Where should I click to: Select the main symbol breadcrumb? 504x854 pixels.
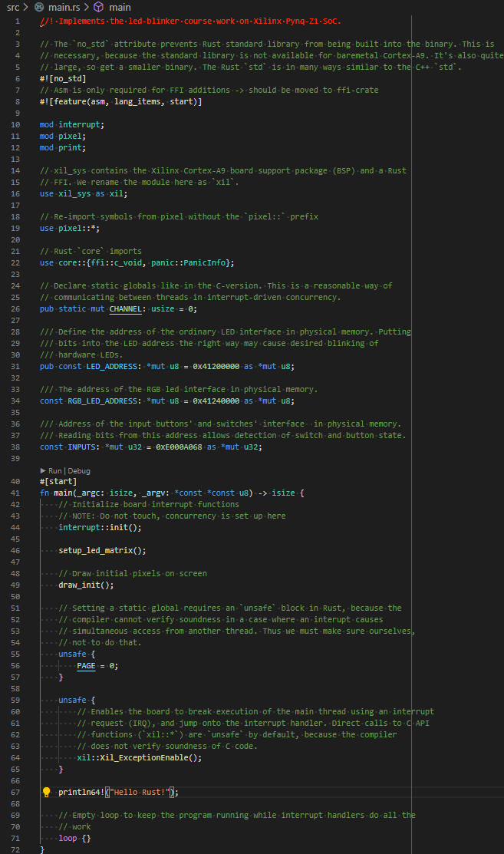pyautogui.click(x=120, y=7)
